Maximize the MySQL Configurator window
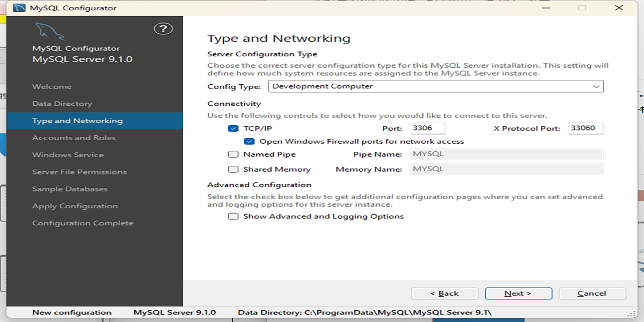Image resolution: width=644 pixels, height=322 pixels. (582, 8)
